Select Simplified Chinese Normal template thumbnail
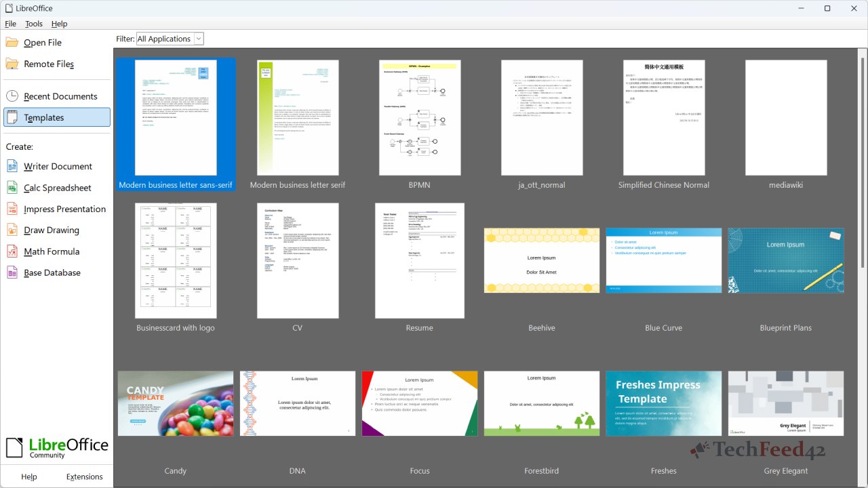 (664, 117)
